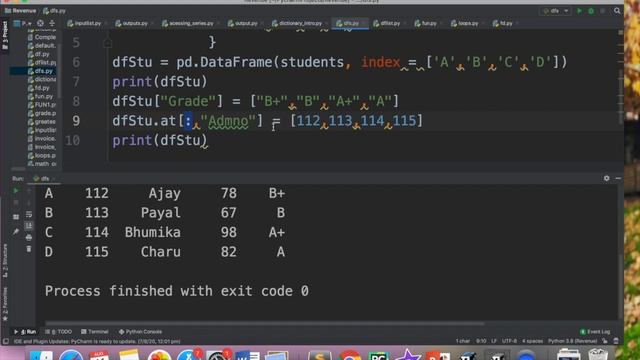The image size is (640, 360).
Task: Open the dfs run configuration dropdown
Action: pos(556,11)
